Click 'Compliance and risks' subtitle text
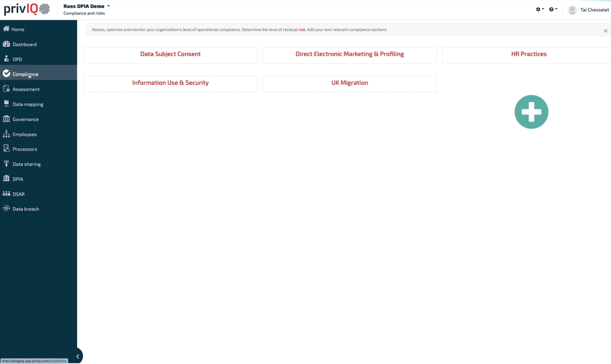 coord(84,13)
